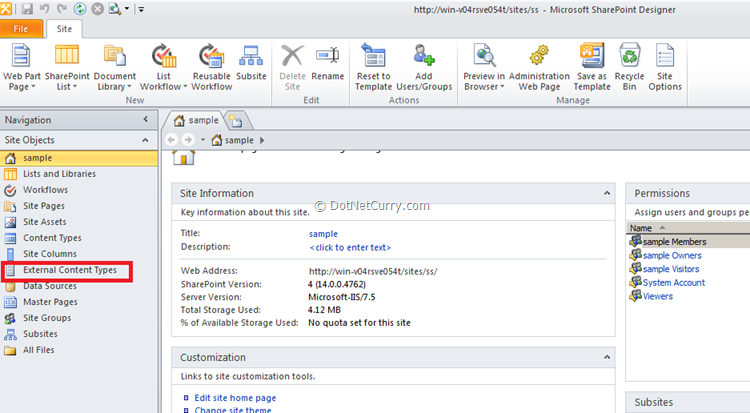Select System Account in Permissions
This screenshot has width=750, height=413.
pyautogui.click(x=673, y=283)
